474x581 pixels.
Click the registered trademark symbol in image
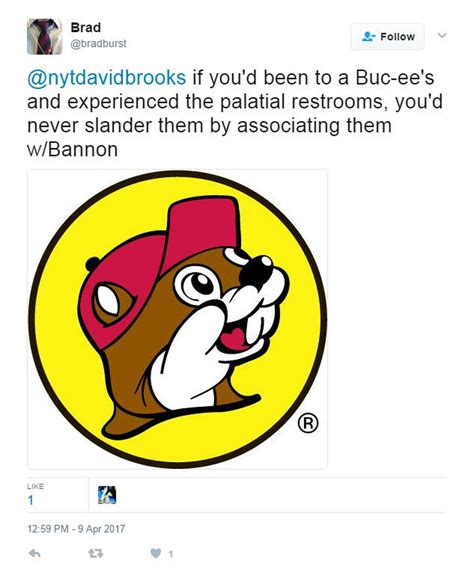(x=308, y=423)
